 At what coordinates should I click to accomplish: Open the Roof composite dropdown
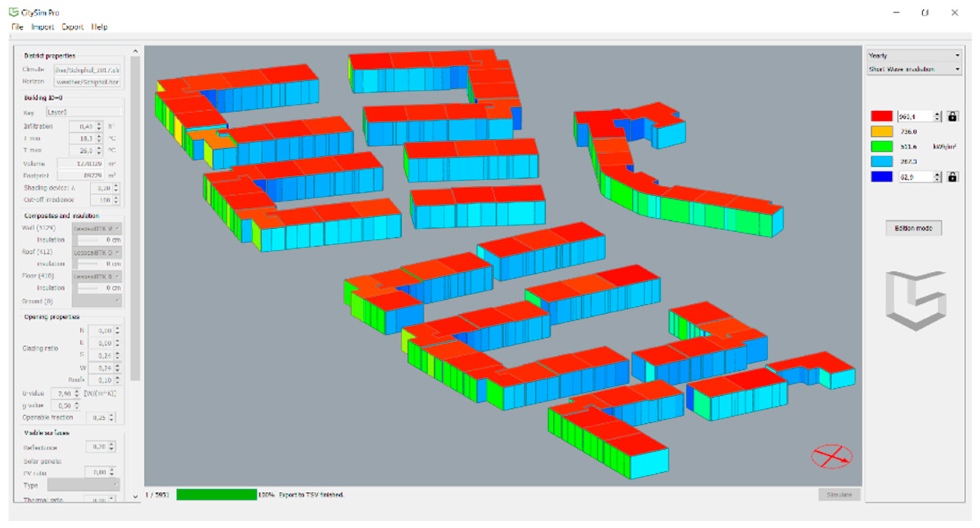tap(97, 252)
